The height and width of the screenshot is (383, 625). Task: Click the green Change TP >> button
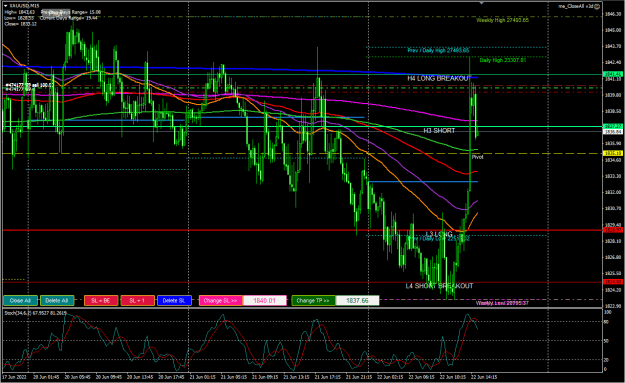pyautogui.click(x=313, y=301)
